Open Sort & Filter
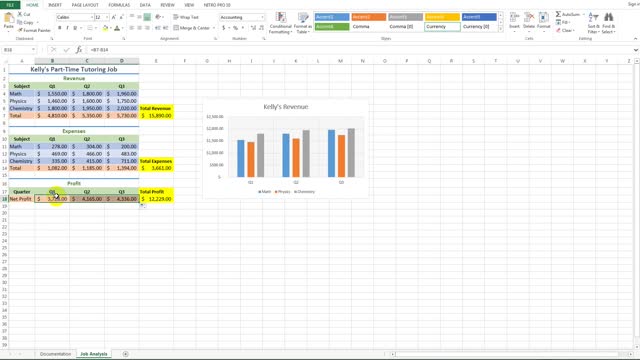This screenshot has width=640, height=360. pyautogui.click(x=593, y=23)
